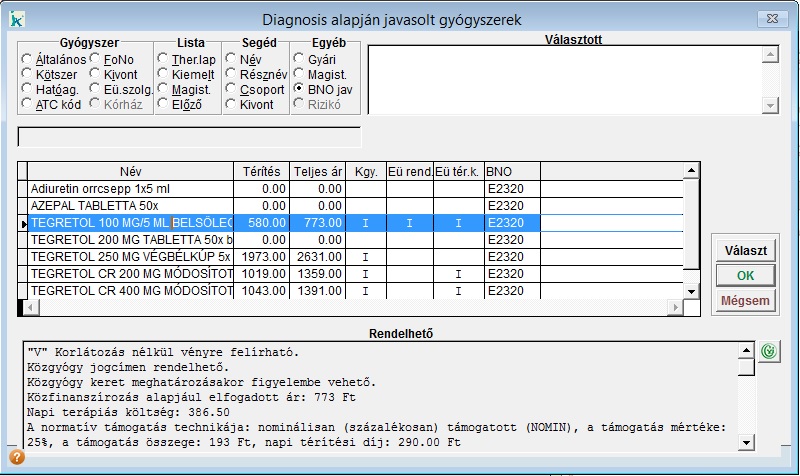The image size is (800, 476).
Task: Cancel using the Mégsem button
Action: click(x=745, y=300)
